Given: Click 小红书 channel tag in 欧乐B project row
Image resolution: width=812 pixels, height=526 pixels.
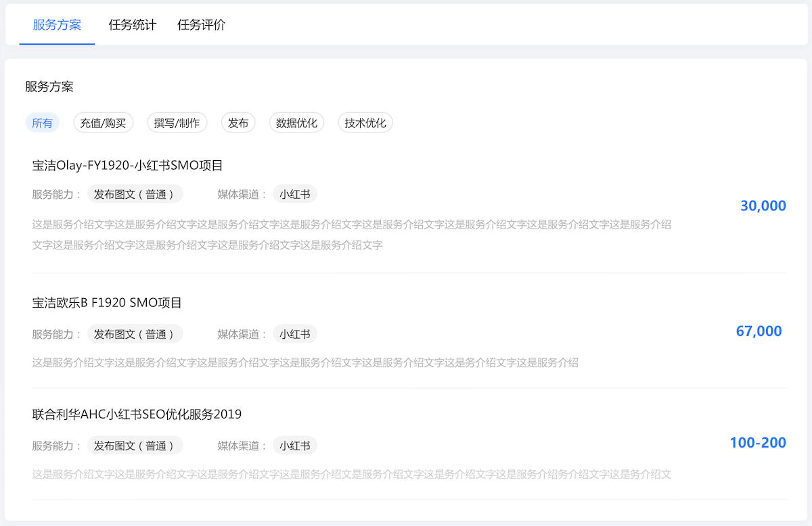Looking at the screenshot, I should 295,334.
